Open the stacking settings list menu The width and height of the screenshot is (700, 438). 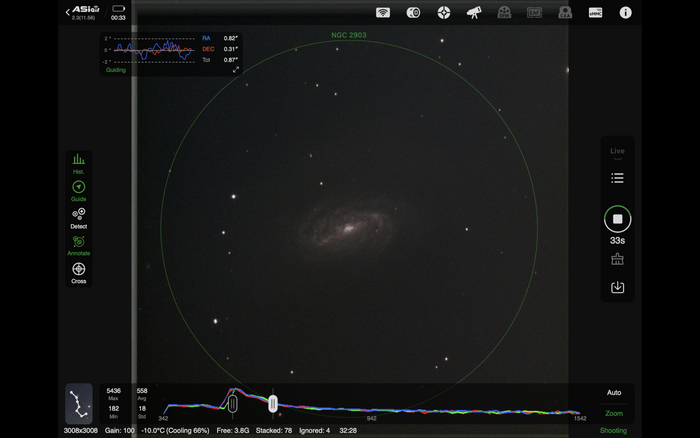click(617, 178)
